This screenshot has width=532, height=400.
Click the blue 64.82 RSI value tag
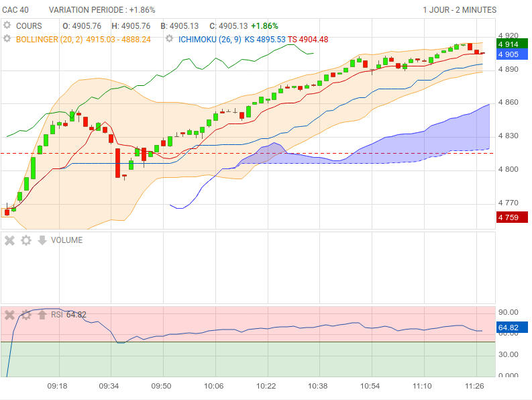[512, 328]
